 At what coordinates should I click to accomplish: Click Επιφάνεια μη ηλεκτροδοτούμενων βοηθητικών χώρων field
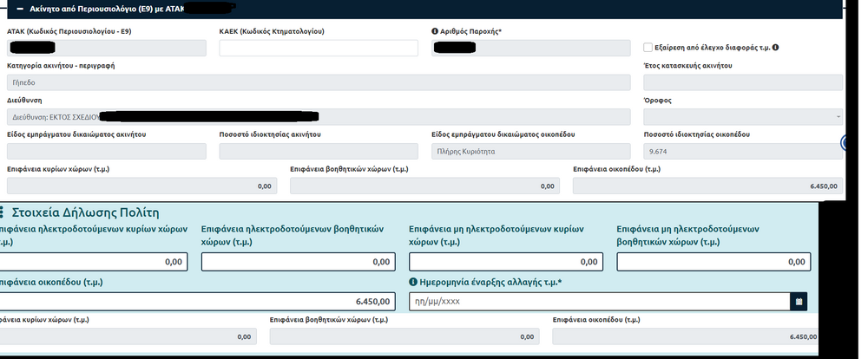pos(713,261)
